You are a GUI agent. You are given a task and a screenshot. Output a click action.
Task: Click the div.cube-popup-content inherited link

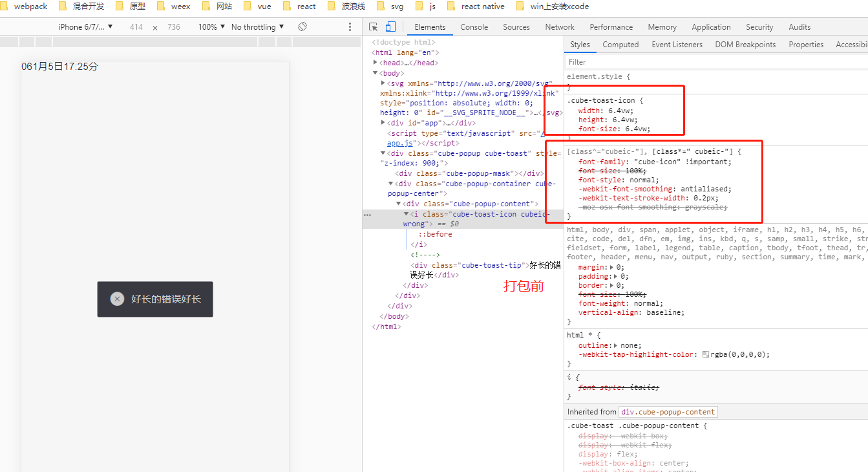[x=668, y=412]
